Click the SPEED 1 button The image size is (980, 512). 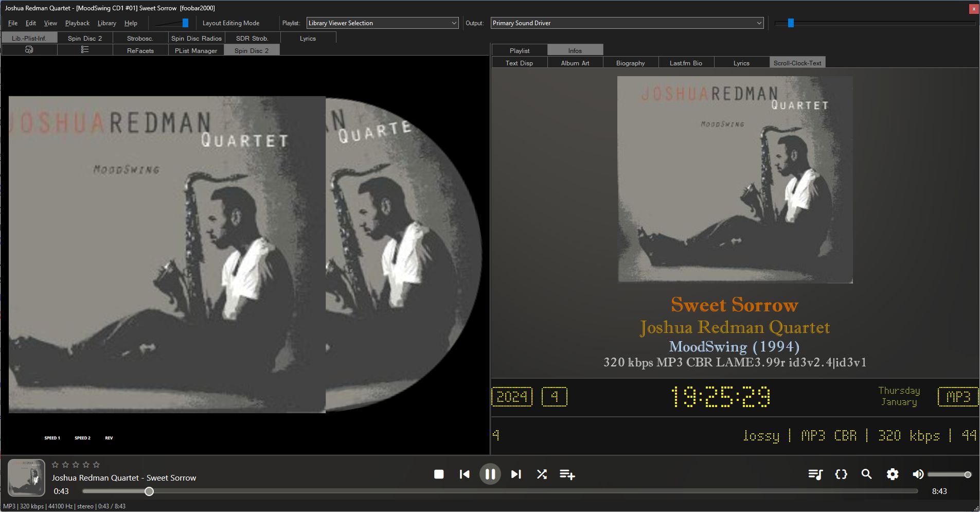tap(52, 438)
